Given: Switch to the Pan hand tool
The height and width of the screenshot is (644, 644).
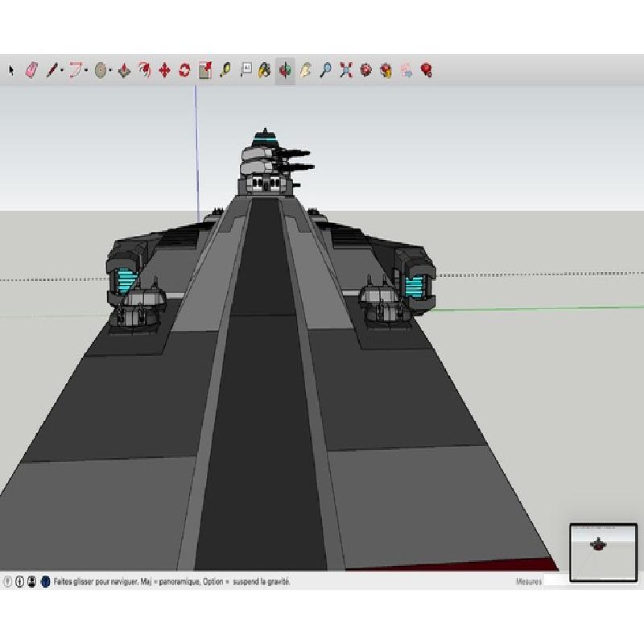Looking at the screenshot, I should [305, 71].
